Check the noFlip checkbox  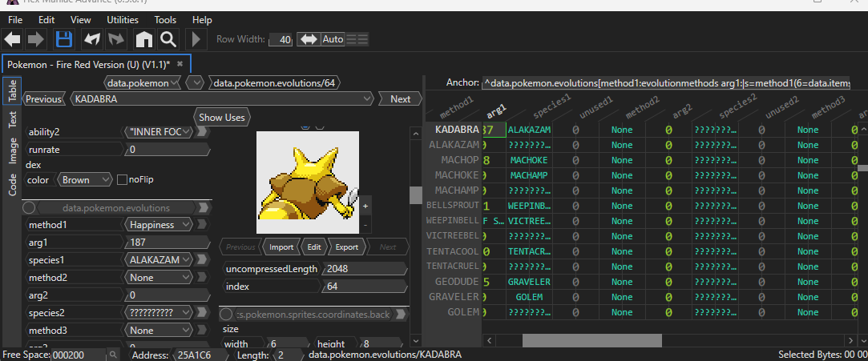point(123,179)
